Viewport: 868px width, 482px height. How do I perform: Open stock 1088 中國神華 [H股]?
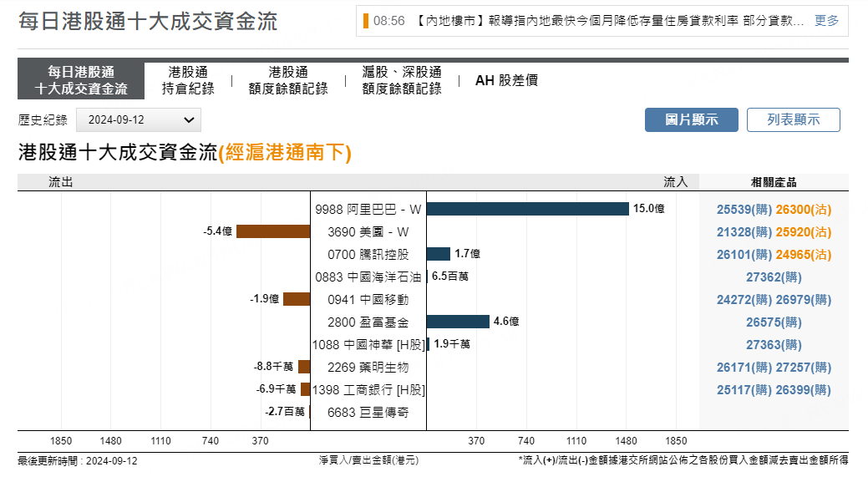pyautogui.click(x=368, y=345)
